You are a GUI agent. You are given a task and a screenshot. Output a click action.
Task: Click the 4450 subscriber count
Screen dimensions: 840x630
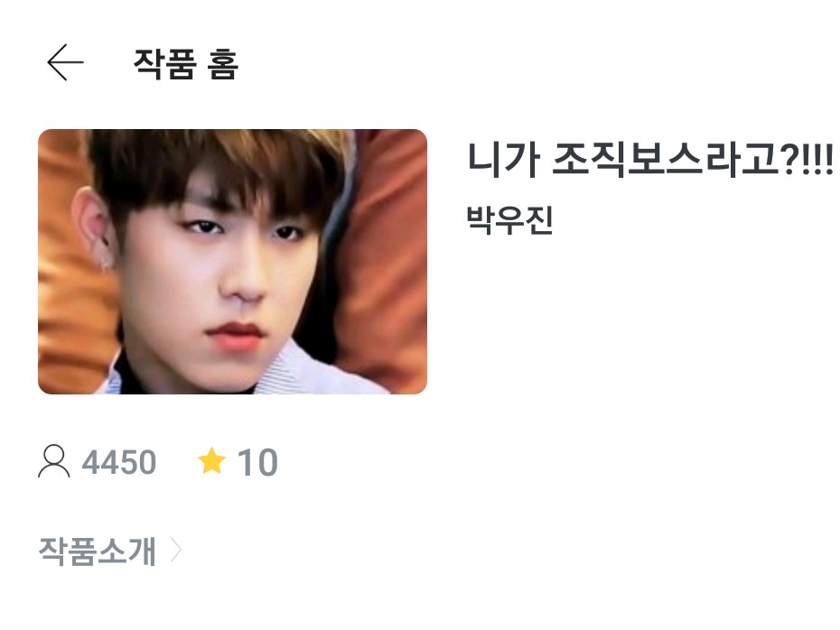pos(119,462)
